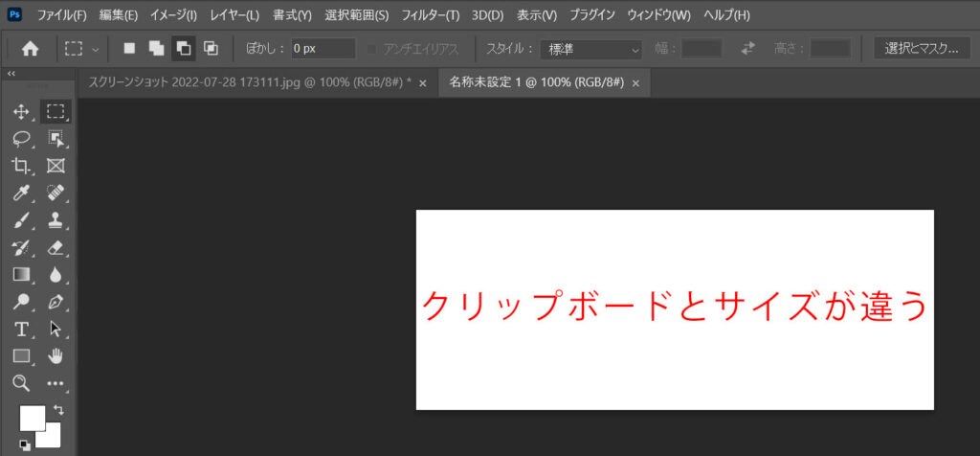Swap foreground and background colors
This screenshot has height=456, width=980.
click(58, 410)
